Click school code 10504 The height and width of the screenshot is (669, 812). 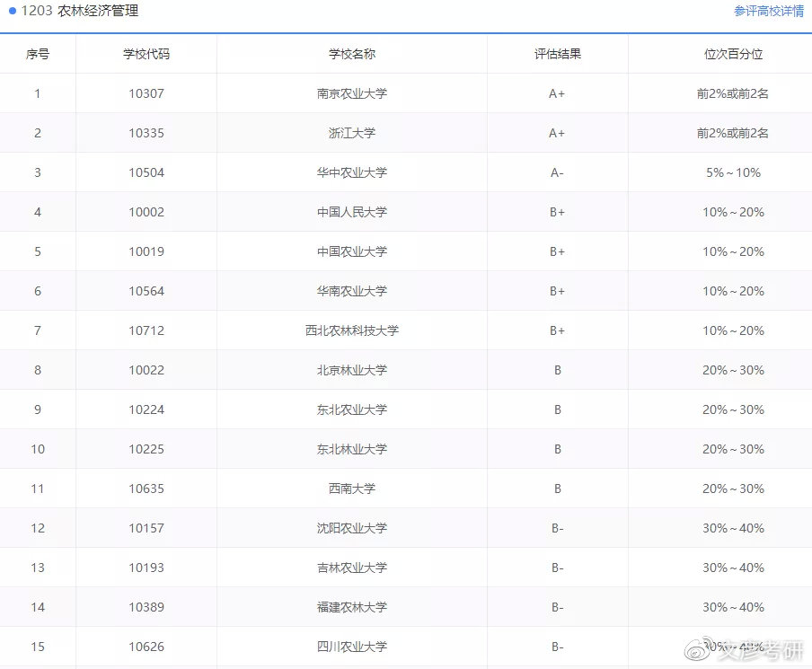(146, 172)
